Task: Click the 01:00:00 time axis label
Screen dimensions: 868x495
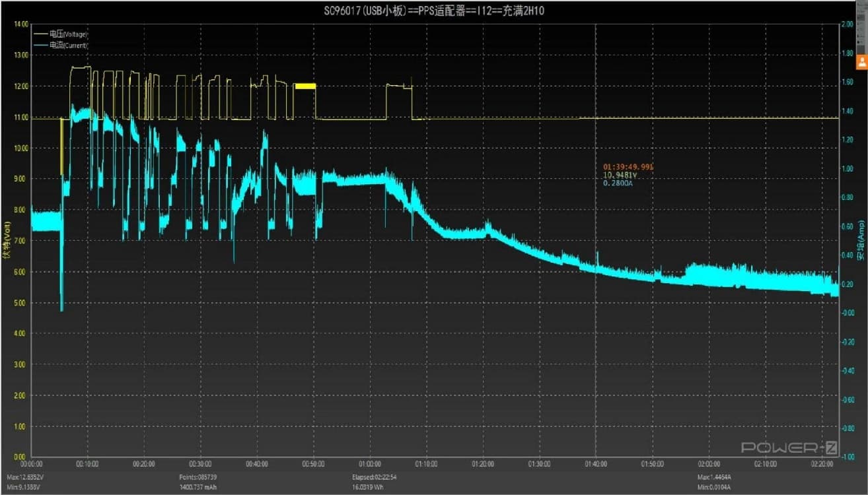Action: coord(370,465)
